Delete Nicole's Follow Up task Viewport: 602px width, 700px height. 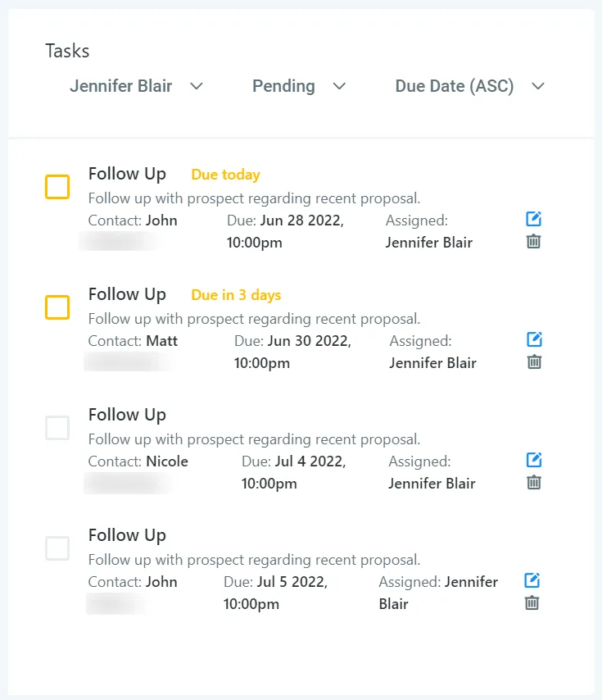[x=534, y=482]
